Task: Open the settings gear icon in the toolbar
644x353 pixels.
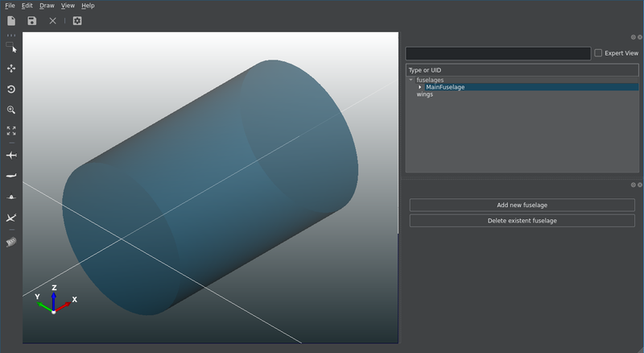Action: 77,21
